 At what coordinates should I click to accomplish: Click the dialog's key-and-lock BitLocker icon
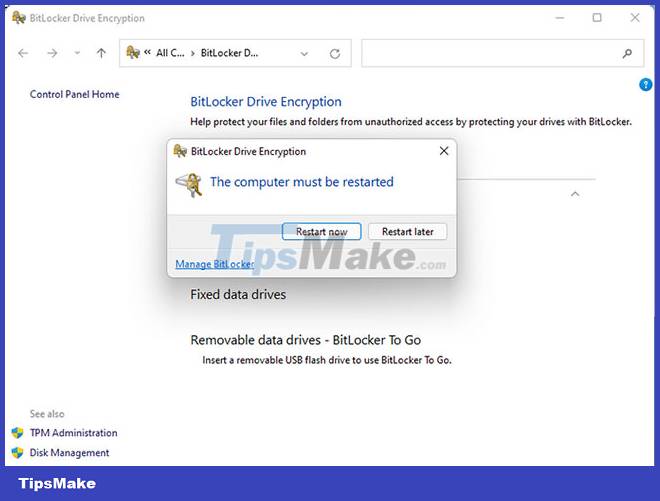pos(189,185)
